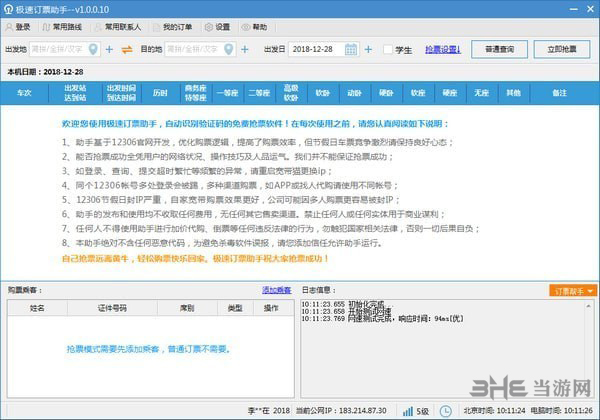Viewport: 600px width, 420px height.
Task: Toggle the 学生 student checkbox
Action: coord(388,50)
